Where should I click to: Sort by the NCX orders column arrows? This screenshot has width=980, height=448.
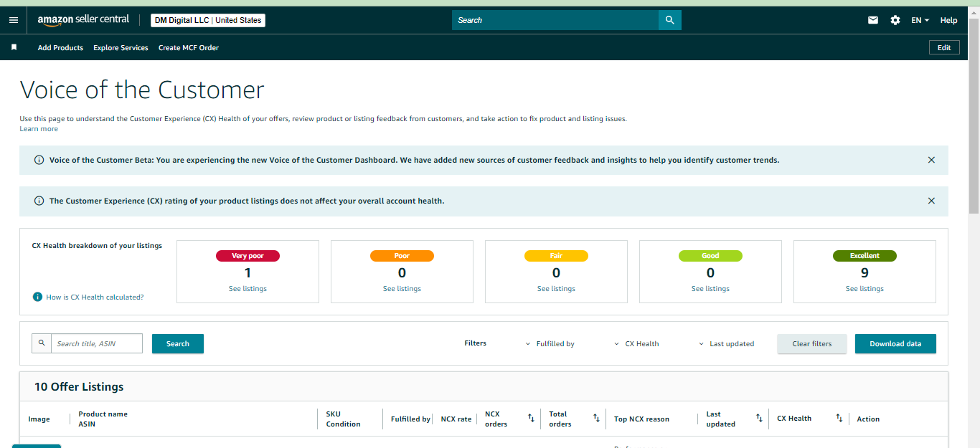tap(531, 418)
